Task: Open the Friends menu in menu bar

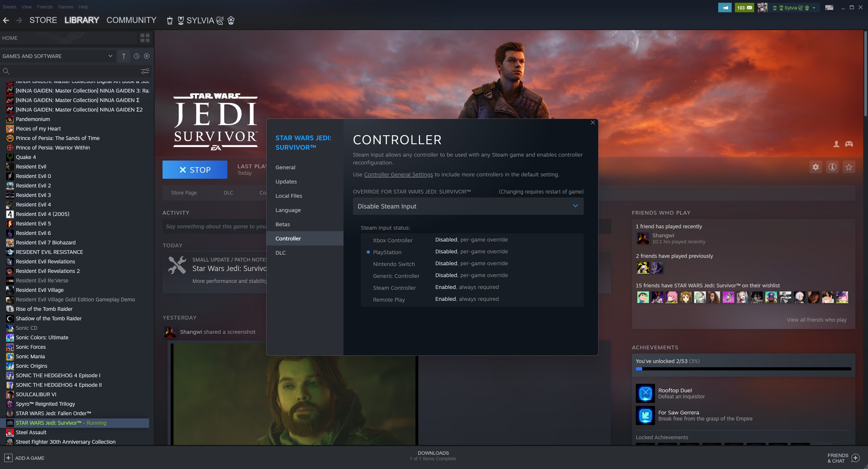Action: tap(45, 7)
